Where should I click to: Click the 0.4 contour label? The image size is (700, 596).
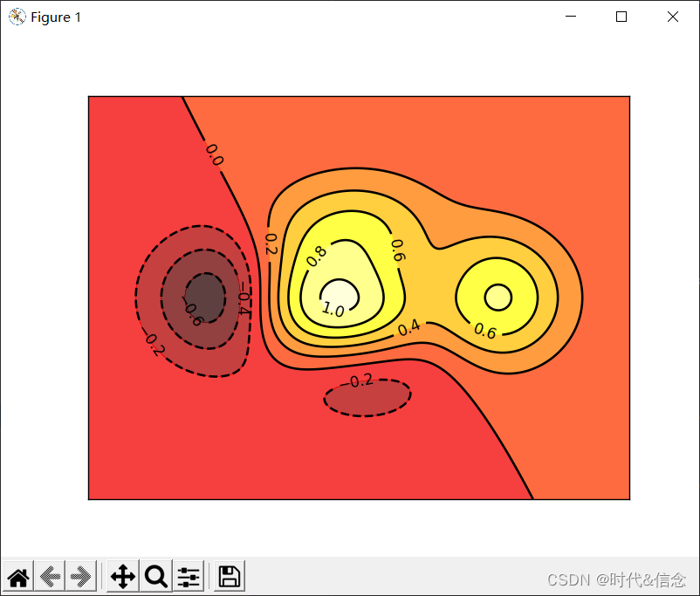click(409, 328)
